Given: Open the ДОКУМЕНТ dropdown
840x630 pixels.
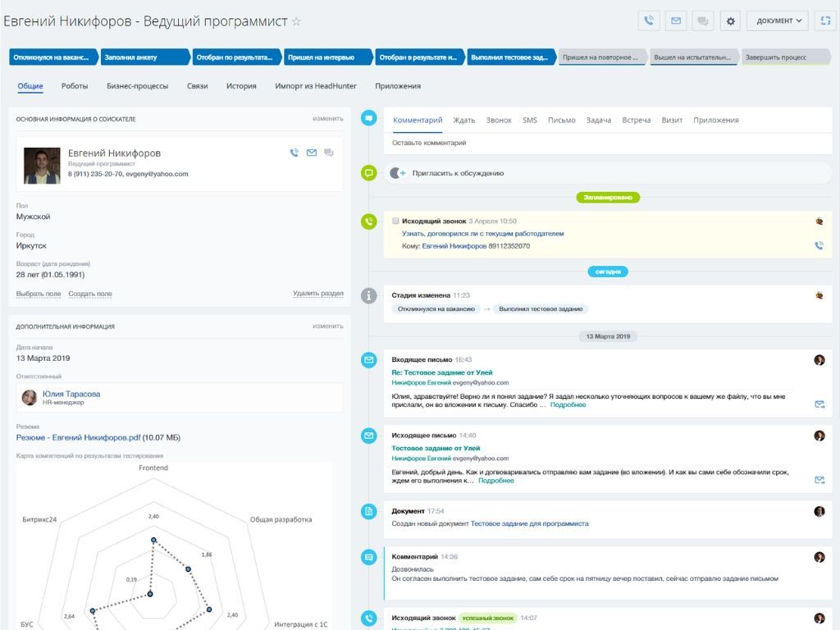Looking at the screenshot, I should click(778, 21).
